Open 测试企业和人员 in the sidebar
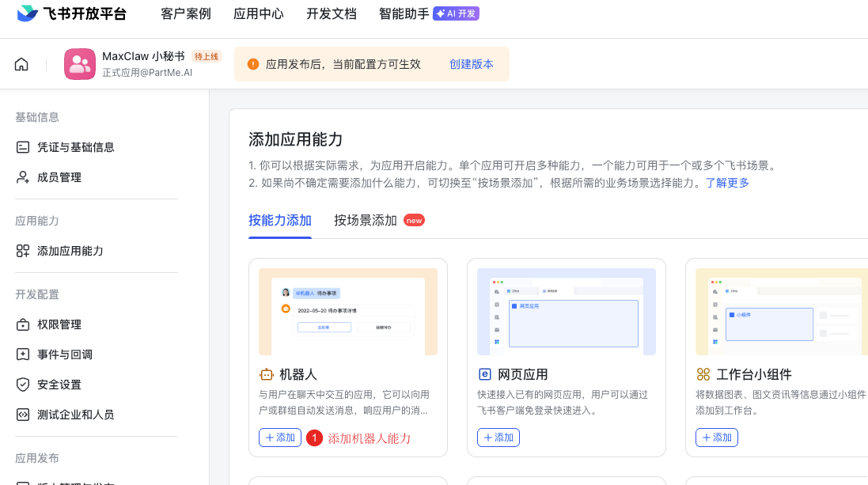This screenshot has height=485, width=868. pos(75,415)
